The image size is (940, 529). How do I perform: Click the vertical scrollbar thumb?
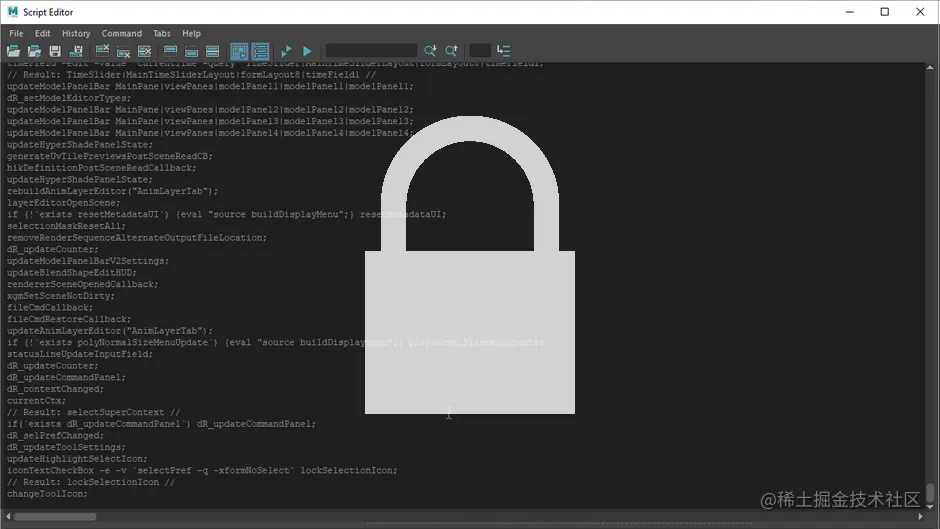click(930, 492)
